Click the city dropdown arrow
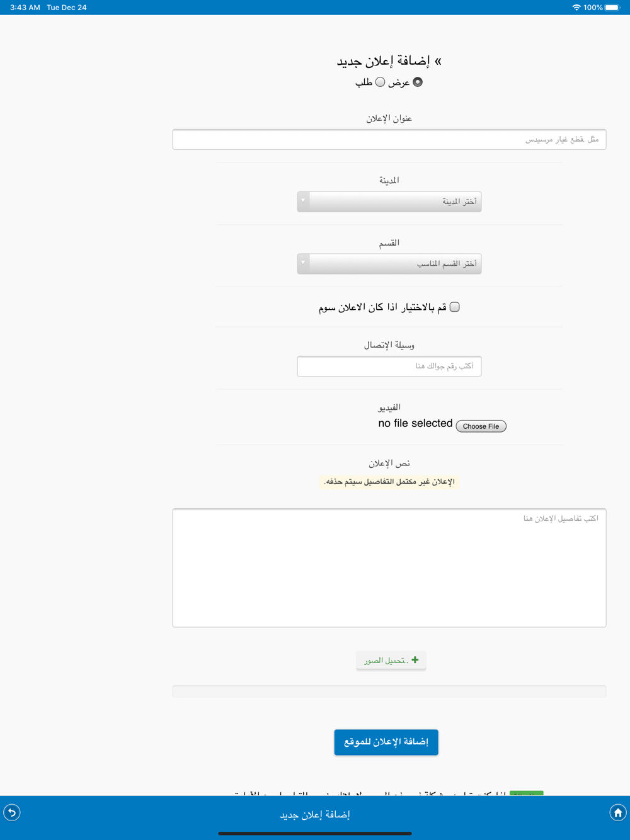Viewport: 630px width, 840px height. [x=304, y=201]
